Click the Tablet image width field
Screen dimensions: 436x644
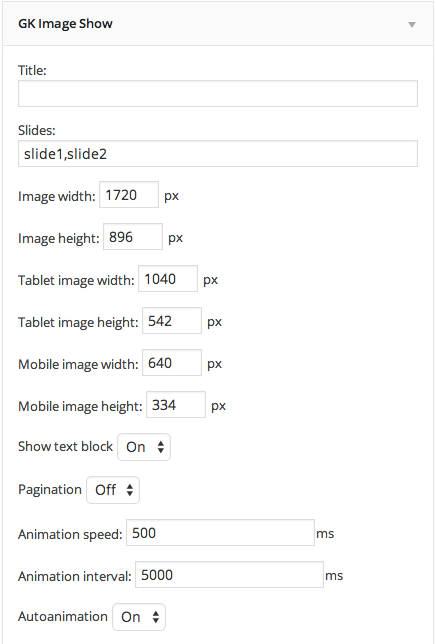168,278
